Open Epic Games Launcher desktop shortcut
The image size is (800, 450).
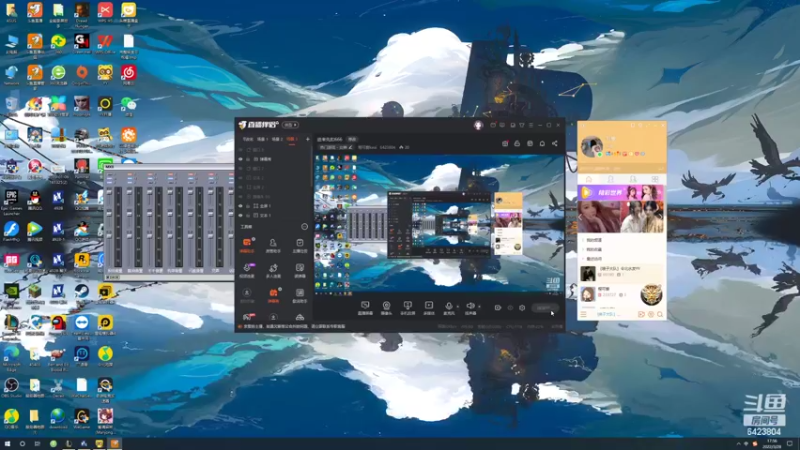coord(11,200)
